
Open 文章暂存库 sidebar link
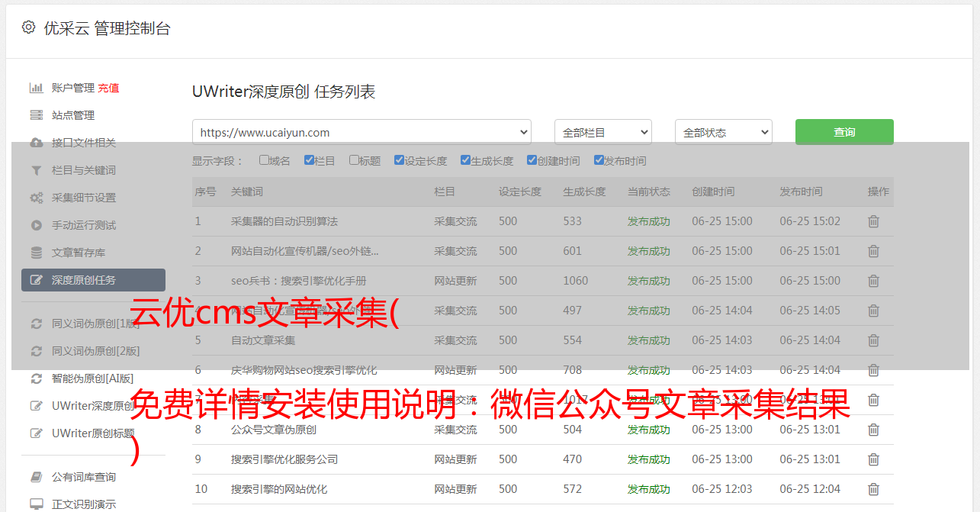pos(79,253)
